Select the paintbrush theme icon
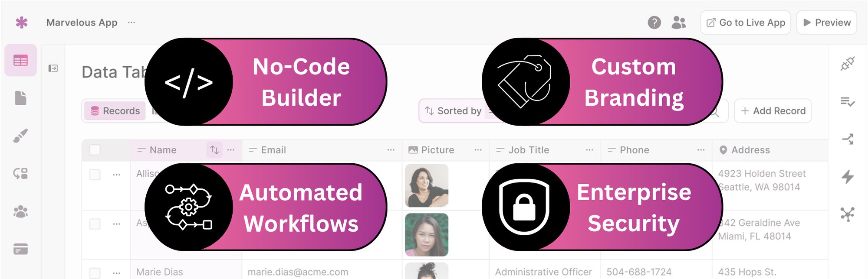The image size is (868, 279). tap(20, 136)
